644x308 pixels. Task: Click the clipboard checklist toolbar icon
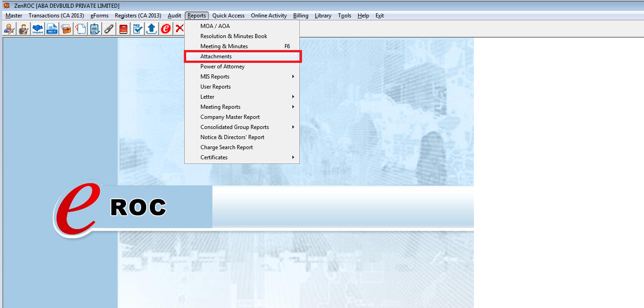point(95,29)
